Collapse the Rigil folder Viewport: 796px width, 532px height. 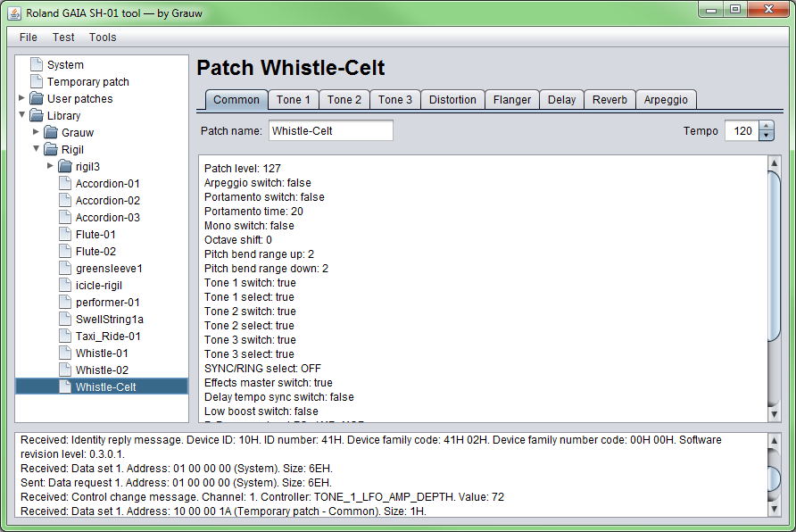[x=36, y=149]
